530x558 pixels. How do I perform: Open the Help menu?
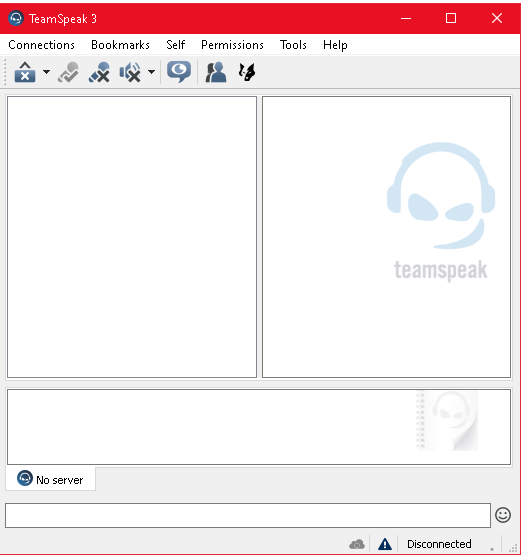pos(335,45)
